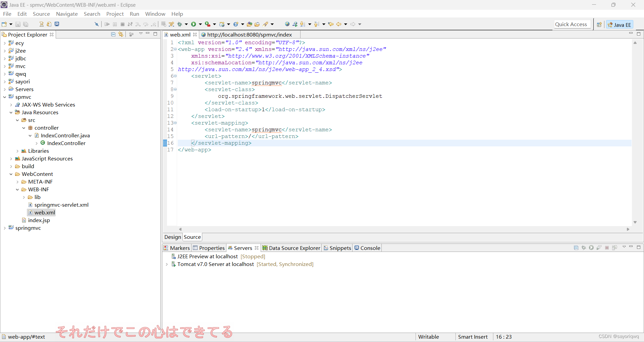Toggle Link with Editor in Project Explorer
Screen dimensions: 644x342
(121, 34)
